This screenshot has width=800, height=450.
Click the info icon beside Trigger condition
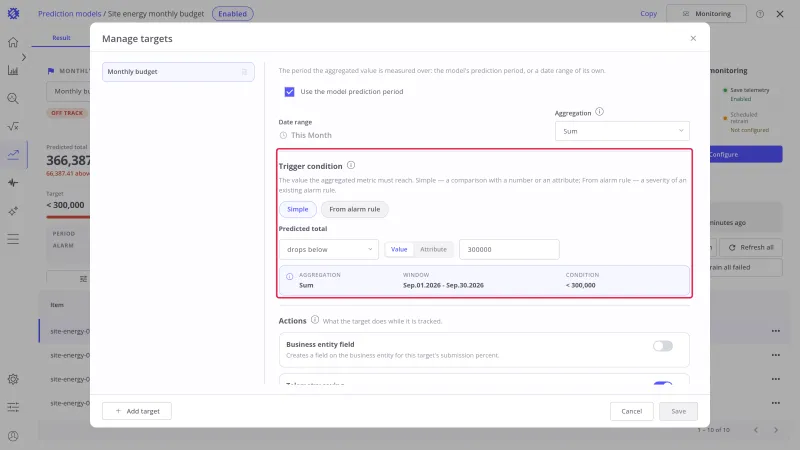351,165
